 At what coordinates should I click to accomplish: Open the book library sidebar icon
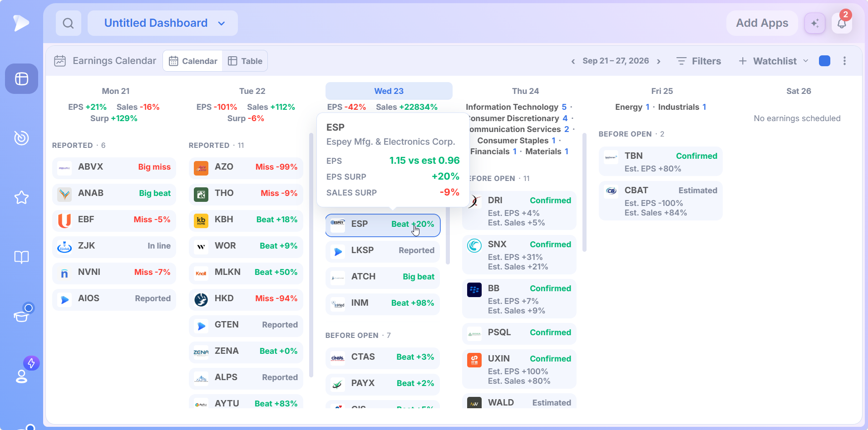21,257
